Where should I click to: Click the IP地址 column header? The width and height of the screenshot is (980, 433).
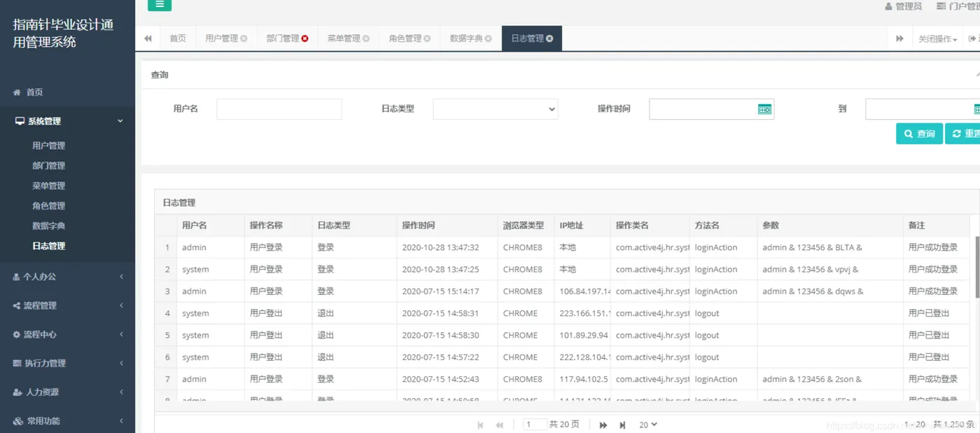(x=582, y=226)
